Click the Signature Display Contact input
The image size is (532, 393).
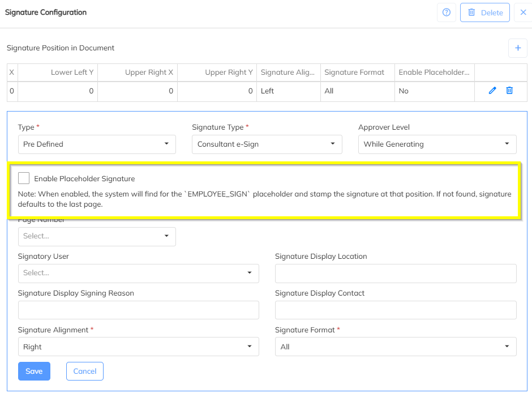point(396,310)
